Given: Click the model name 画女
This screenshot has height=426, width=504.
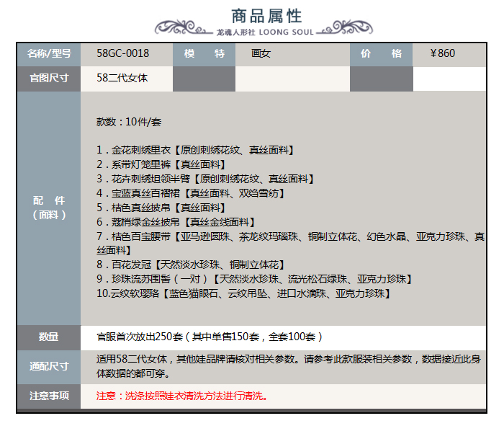Looking at the screenshot, I should click(261, 53).
